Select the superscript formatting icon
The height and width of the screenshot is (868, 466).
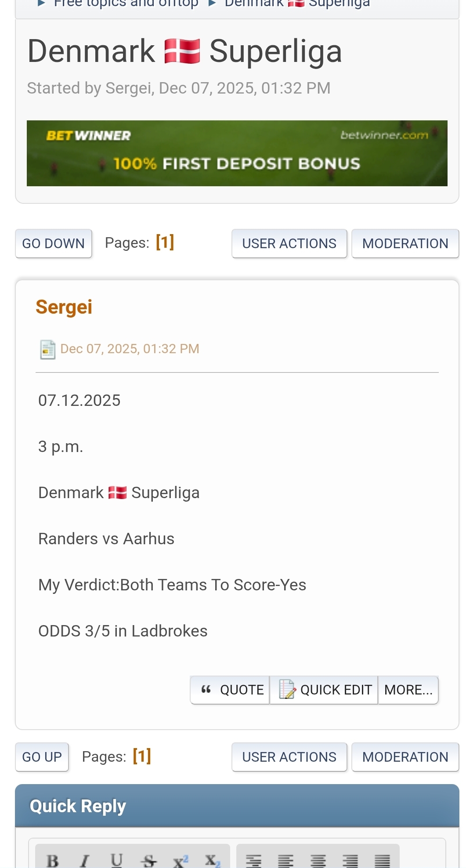tap(181, 860)
